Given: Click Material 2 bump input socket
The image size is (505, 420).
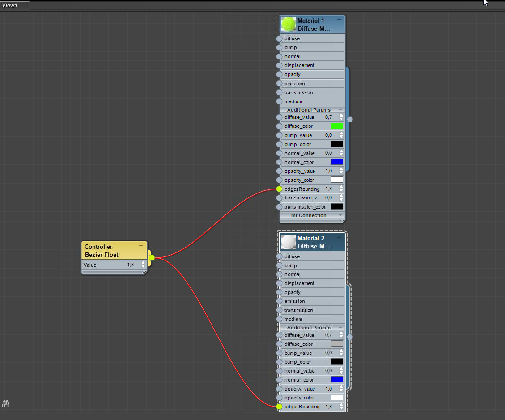Looking at the screenshot, I should 279,266.
